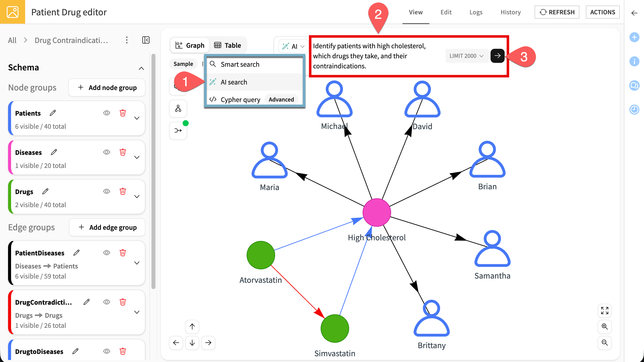Image resolution: width=644 pixels, height=362 pixels.
Task: Edit the DrugContradictions edge group pencil
Action: click(87, 302)
